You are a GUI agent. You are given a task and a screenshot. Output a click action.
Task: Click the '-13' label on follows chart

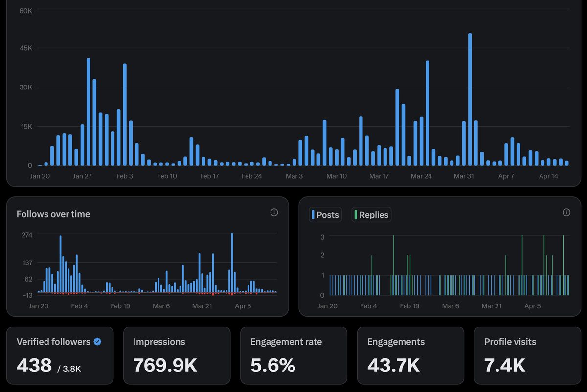tap(27, 295)
